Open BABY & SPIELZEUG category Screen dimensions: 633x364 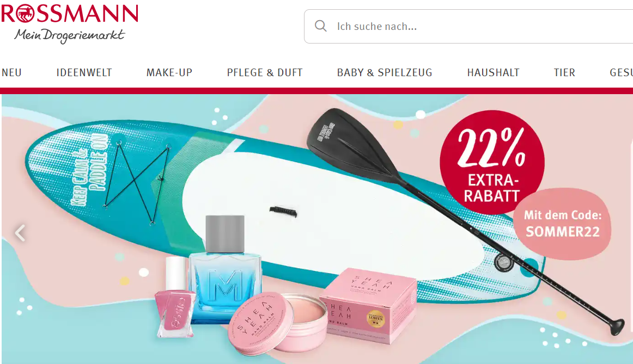(385, 72)
